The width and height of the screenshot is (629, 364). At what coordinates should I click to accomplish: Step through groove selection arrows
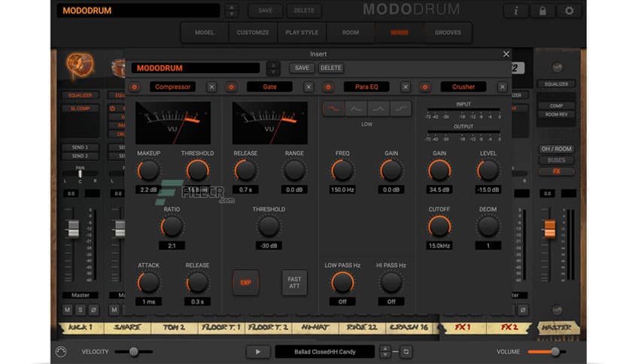pos(385,352)
